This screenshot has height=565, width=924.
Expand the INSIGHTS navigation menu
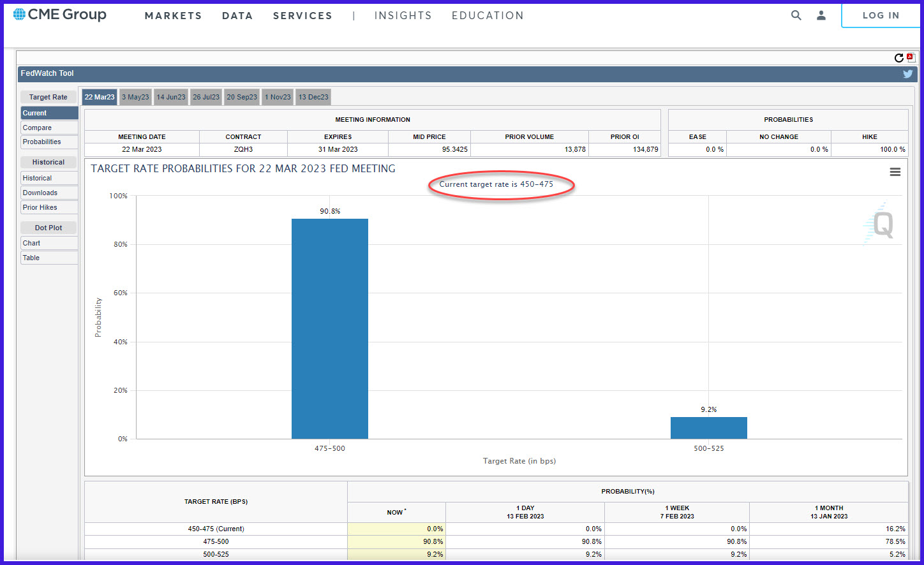coord(403,16)
